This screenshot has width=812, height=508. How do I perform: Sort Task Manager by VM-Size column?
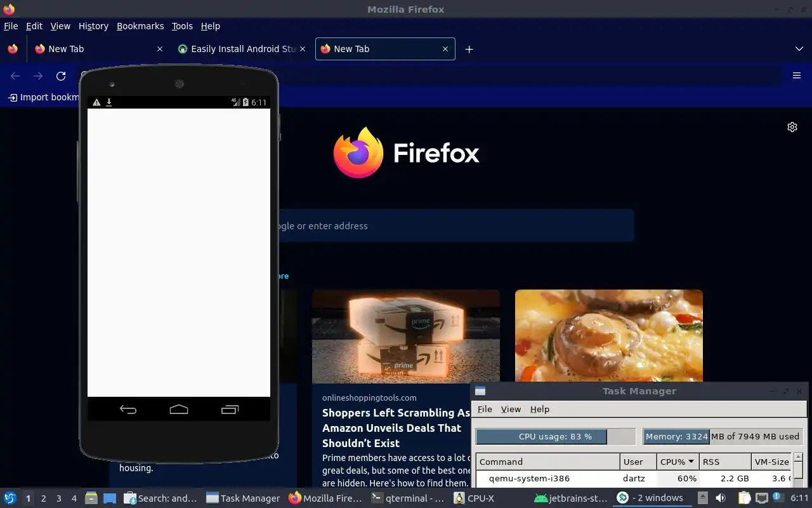(772, 462)
